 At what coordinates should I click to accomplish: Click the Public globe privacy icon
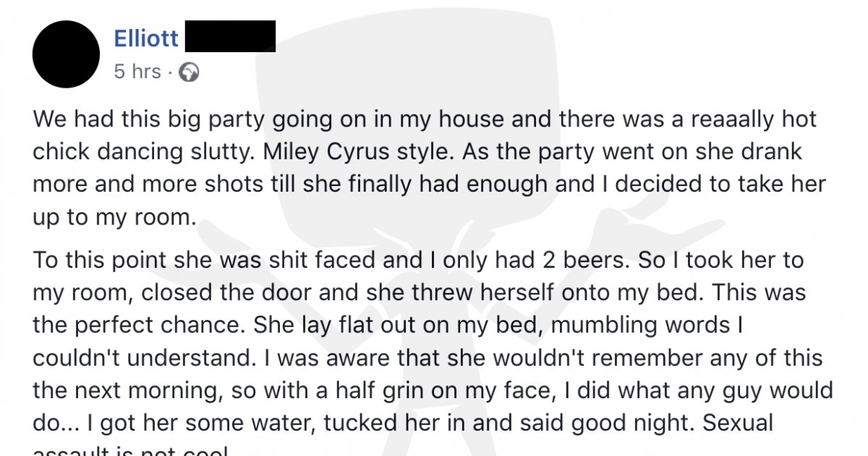point(189,72)
